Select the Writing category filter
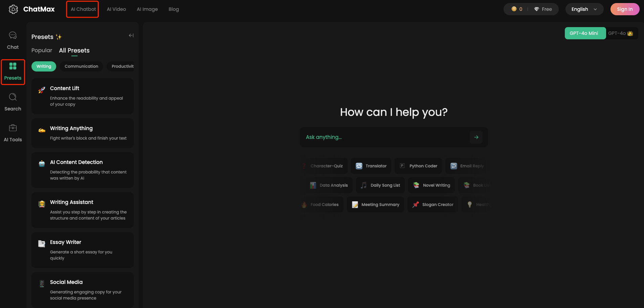This screenshot has height=308, width=644. point(44,66)
